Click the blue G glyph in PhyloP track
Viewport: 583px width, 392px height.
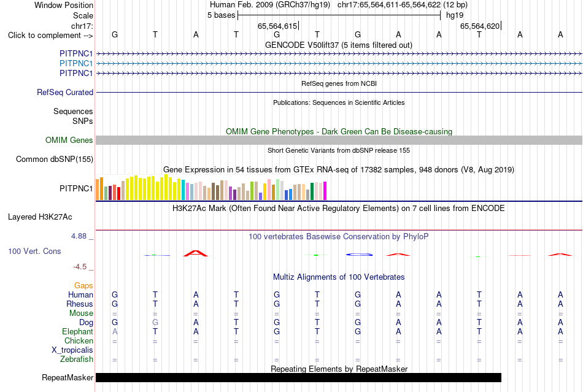[x=359, y=255]
